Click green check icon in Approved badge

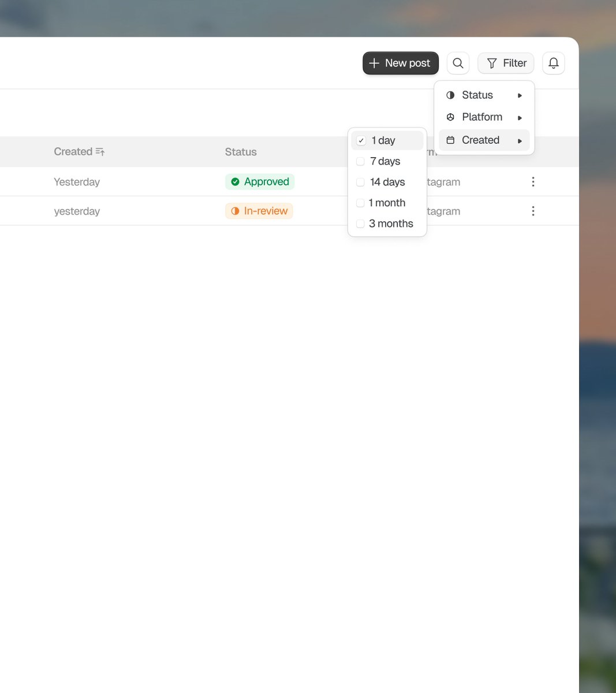coord(235,182)
